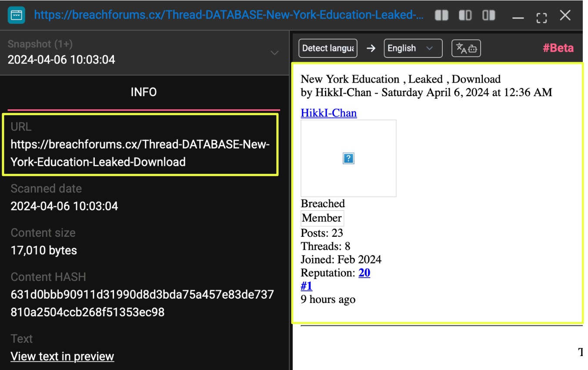This screenshot has height=370, width=588.
Task: Open the Detect language source dropdown
Action: (x=327, y=48)
